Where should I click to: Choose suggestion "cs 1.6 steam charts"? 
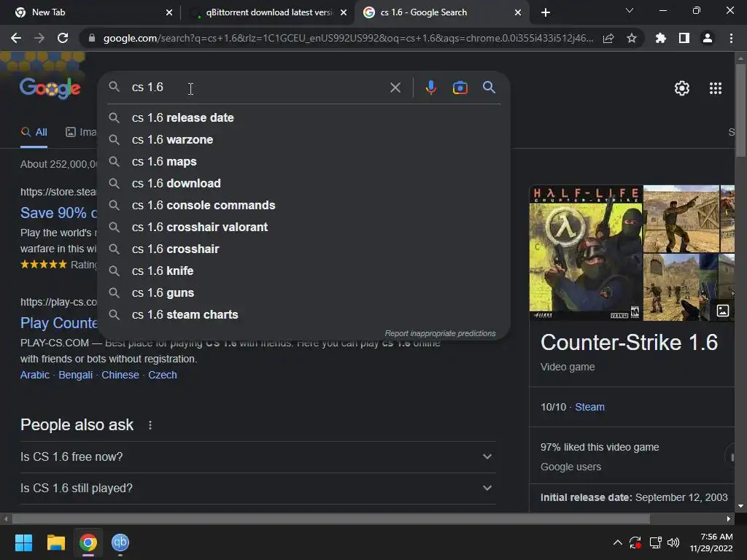(303, 315)
